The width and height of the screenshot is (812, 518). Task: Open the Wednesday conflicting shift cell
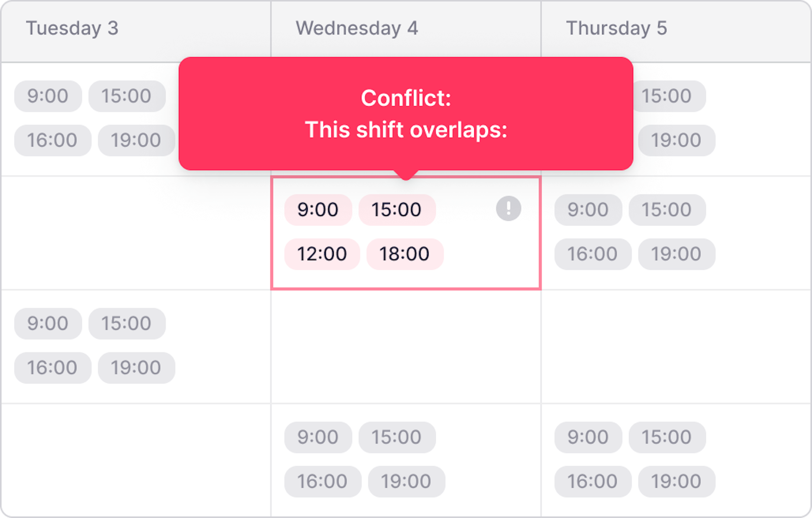[405, 233]
